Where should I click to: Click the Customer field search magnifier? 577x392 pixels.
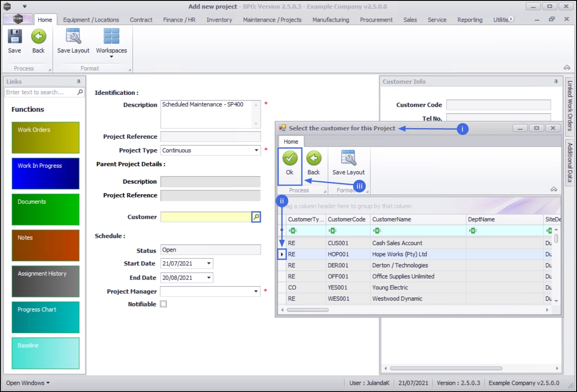pyautogui.click(x=256, y=217)
